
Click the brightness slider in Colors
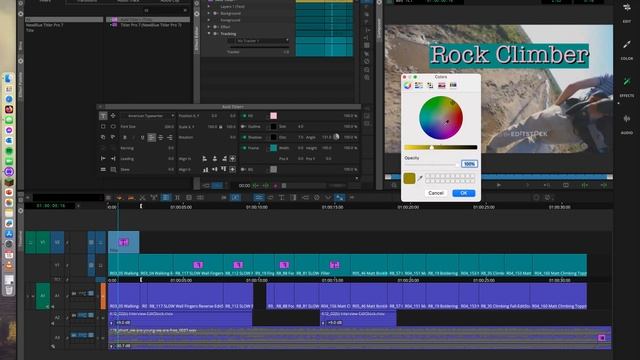[440, 147]
